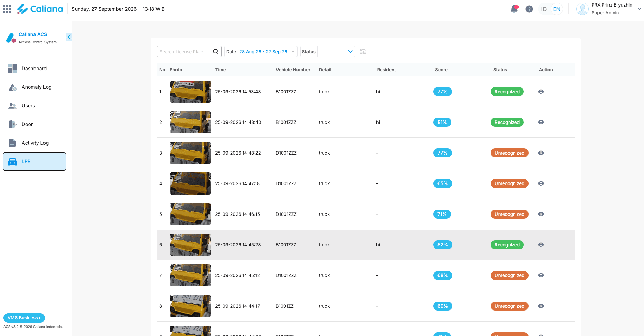Image resolution: width=644 pixels, height=336 pixels.
Task: Click the Score column header
Action: 441,70
